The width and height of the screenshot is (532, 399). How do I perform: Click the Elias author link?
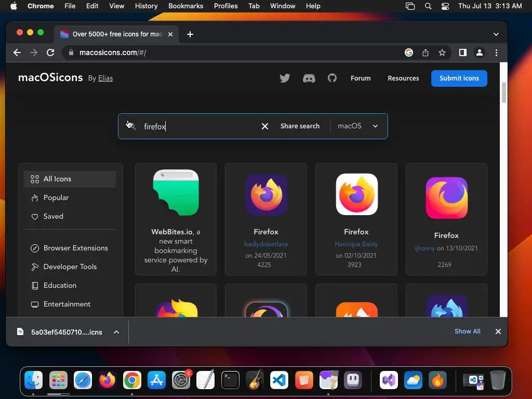pos(105,78)
